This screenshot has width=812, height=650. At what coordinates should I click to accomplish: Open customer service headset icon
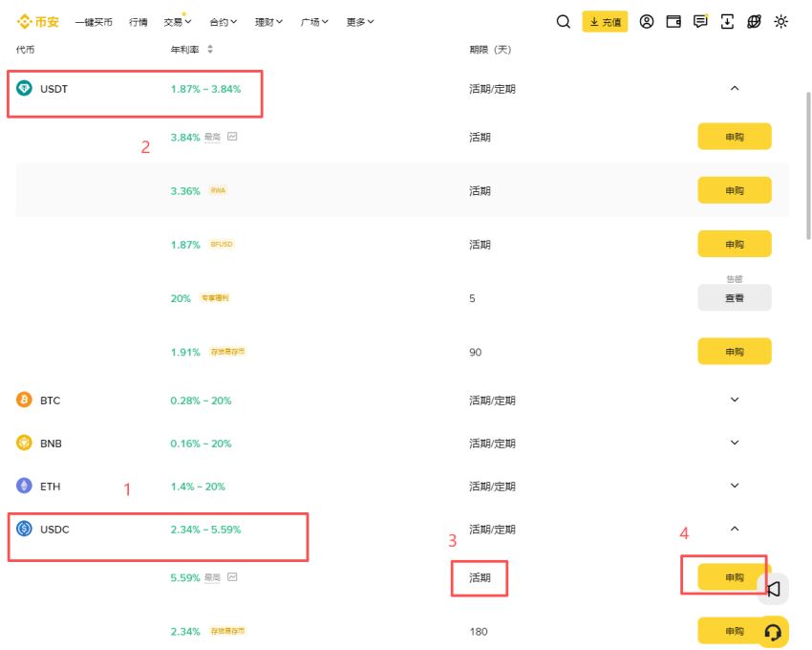pos(772,631)
